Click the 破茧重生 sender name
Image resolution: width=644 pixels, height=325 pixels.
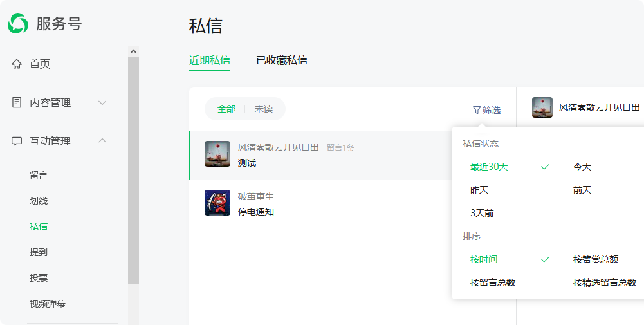[256, 196]
